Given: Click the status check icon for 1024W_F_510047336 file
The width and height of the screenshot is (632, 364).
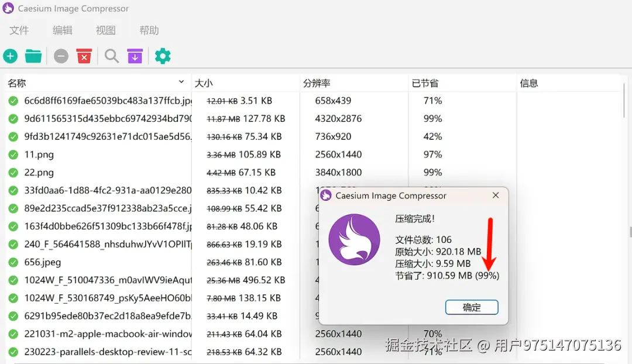Looking at the screenshot, I should (x=13, y=280).
